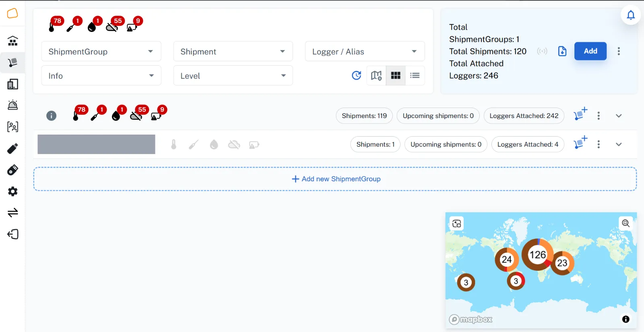The image size is (644, 332).
Task: Refresh the shipment list
Action: (x=356, y=75)
